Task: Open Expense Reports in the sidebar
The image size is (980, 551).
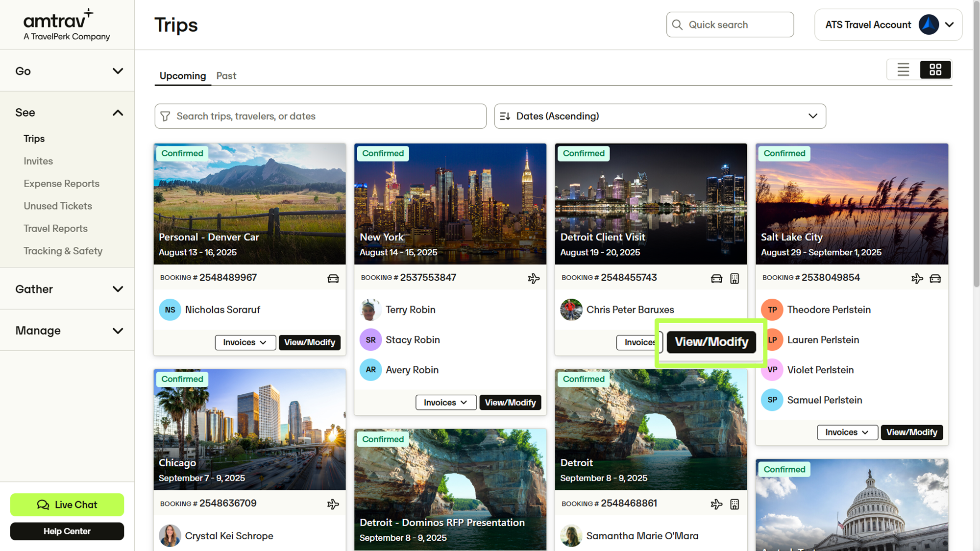Action: (62, 184)
